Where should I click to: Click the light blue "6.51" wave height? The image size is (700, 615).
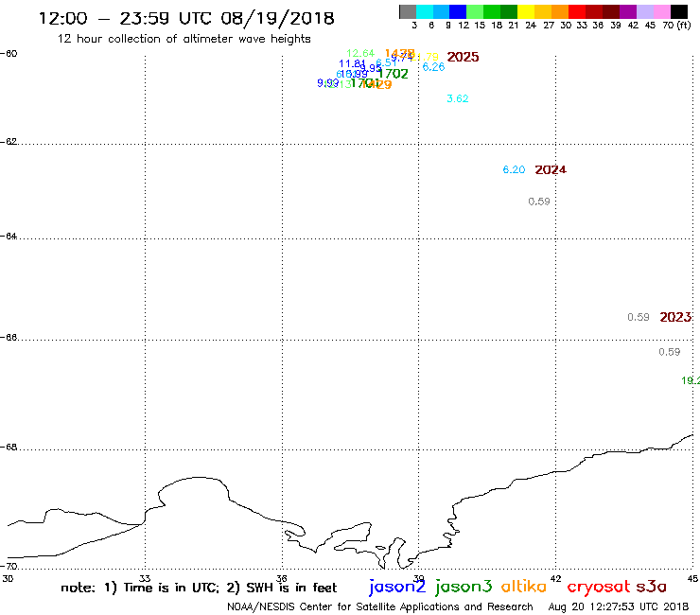click(x=387, y=63)
